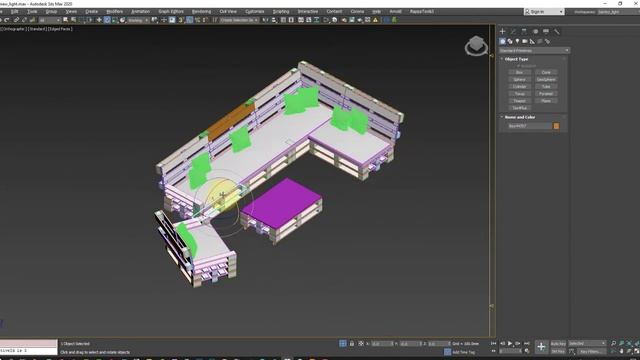This screenshot has width=640, height=360.
Task: Click the orange object color swatch
Action: (556, 126)
